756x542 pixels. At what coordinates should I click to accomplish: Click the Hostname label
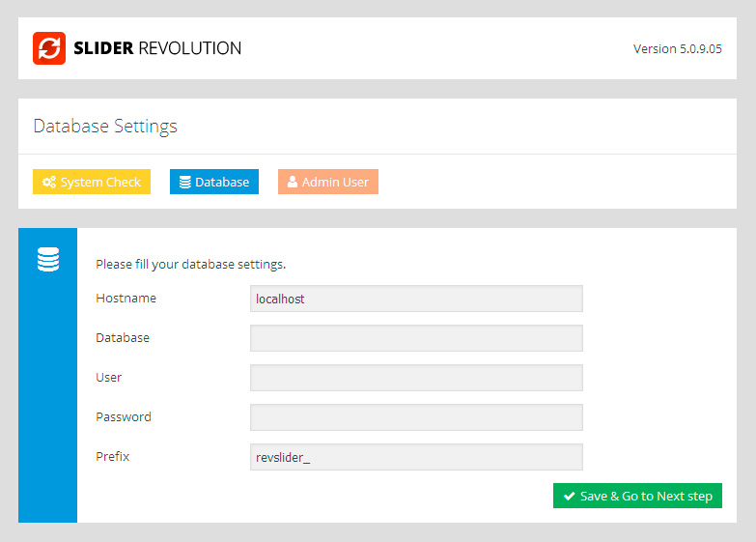click(x=126, y=299)
